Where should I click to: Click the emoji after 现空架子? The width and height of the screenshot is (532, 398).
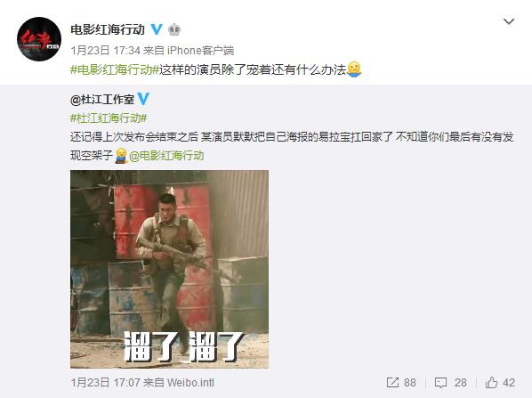coord(121,156)
